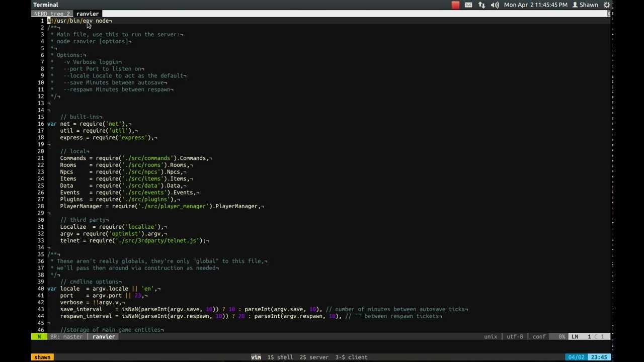Click the port = argv.port line
The image size is (644, 362).
104,296
